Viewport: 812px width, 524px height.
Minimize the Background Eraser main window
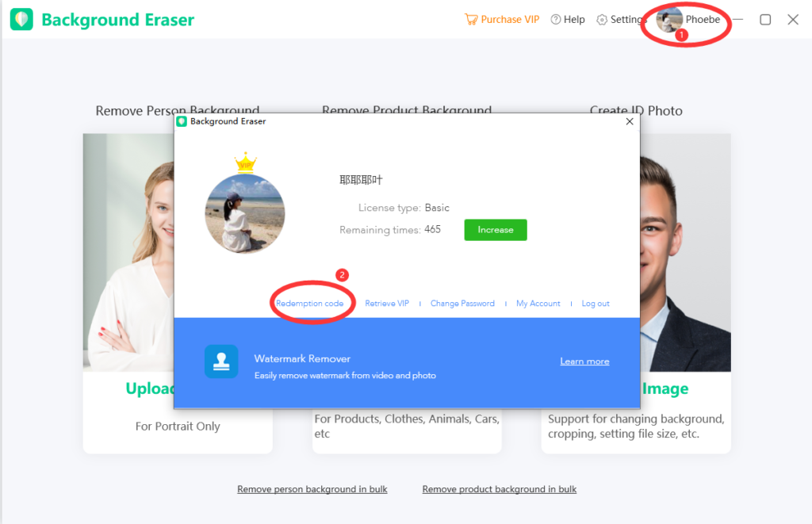737,20
